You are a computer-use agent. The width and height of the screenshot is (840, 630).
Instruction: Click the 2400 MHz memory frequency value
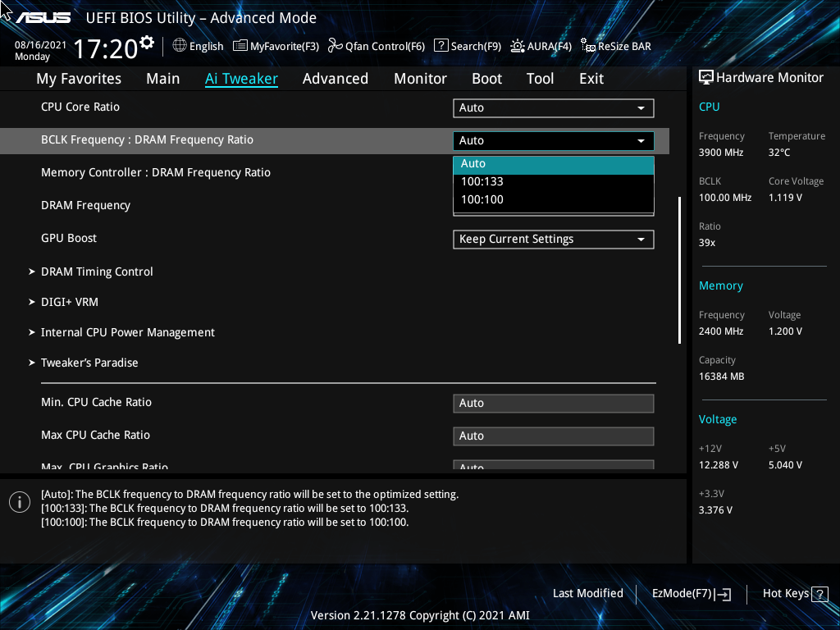721,331
